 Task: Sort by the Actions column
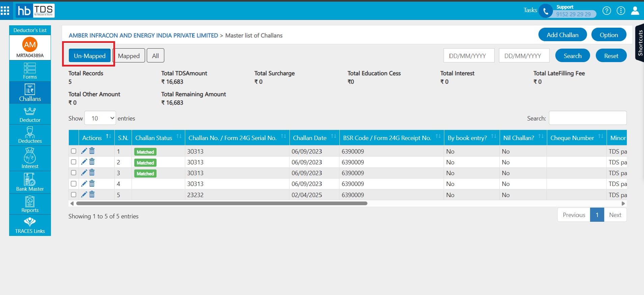point(96,138)
